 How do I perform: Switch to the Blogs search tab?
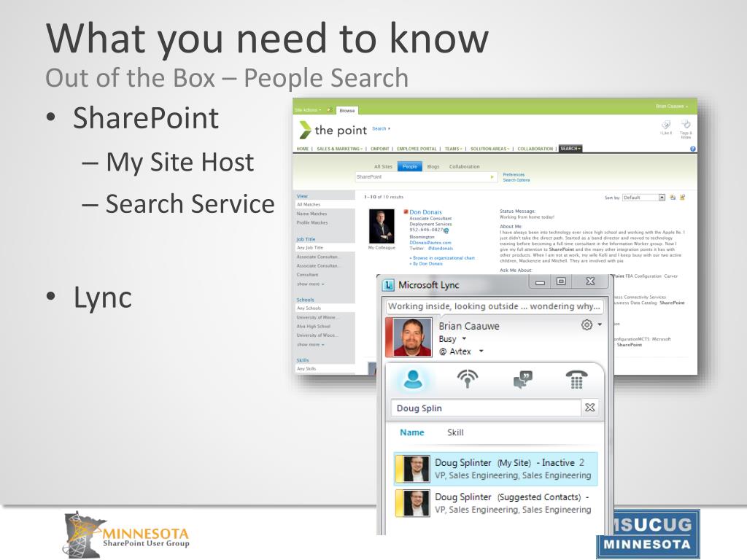pyautogui.click(x=433, y=167)
